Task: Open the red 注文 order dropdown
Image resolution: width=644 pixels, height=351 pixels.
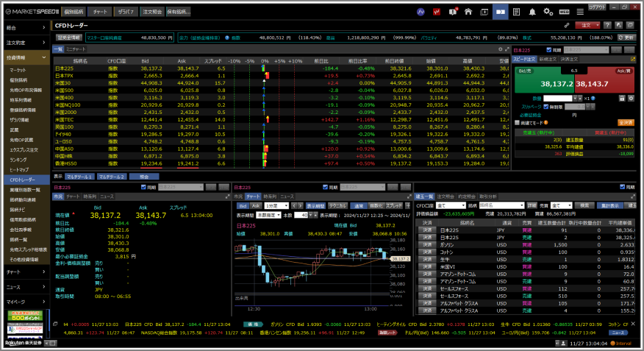Action: 587,26
